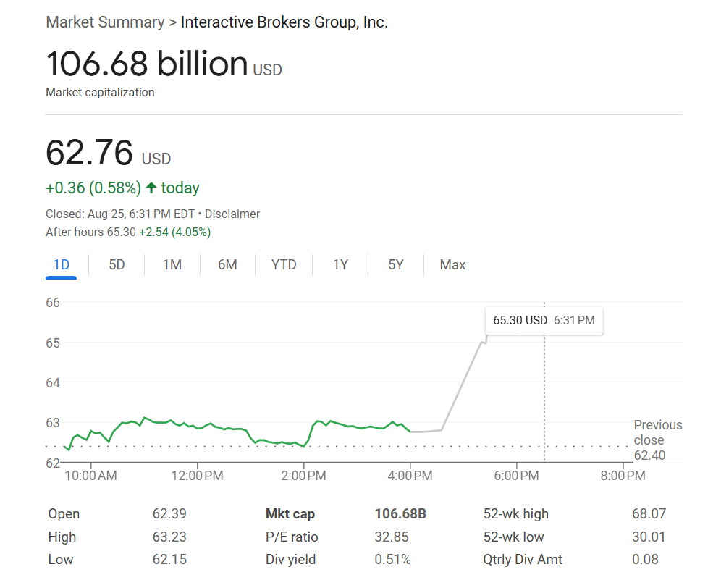Switch to the 1Y chart

[340, 264]
